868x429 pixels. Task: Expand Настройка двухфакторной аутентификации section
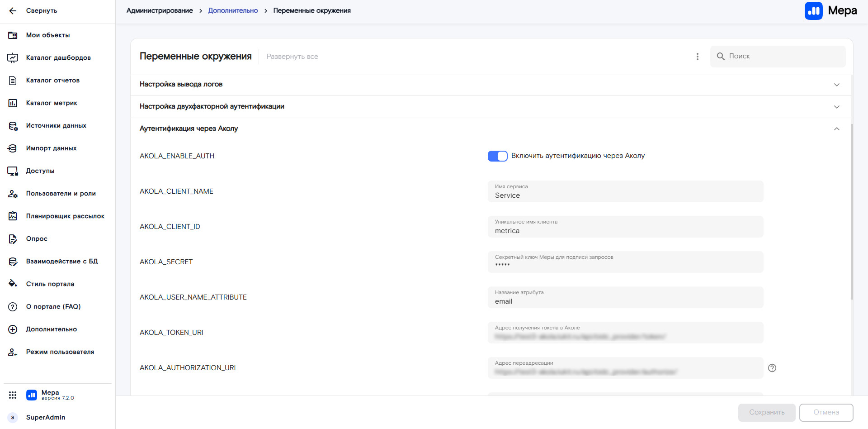pyautogui.click(x=836, y=107)
